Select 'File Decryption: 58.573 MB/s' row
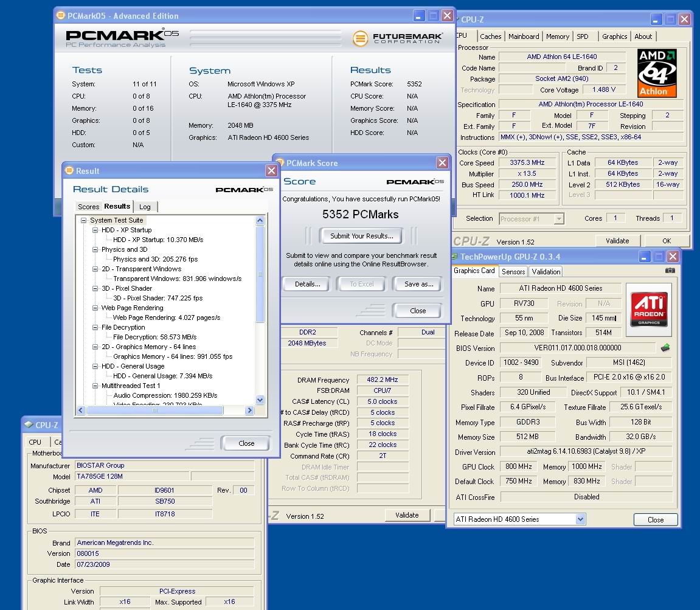The width and height of the screenshot is (700, 610). click(x=154, y=337)
